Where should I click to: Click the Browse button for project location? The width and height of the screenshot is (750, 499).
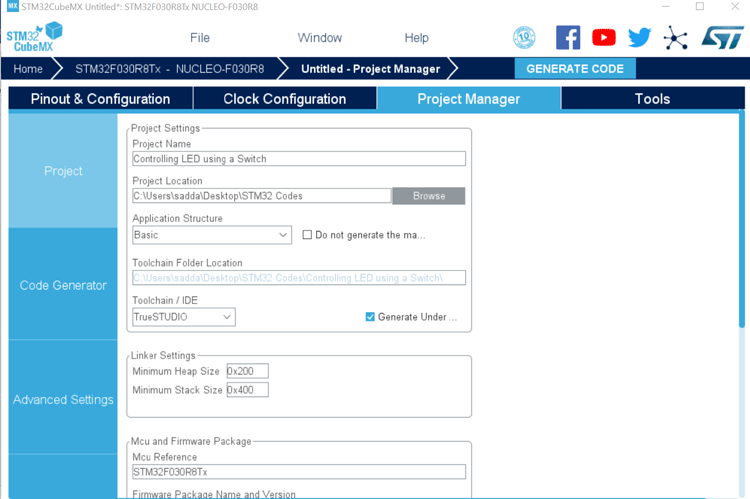pyautogui.click(x=429, y=196)
